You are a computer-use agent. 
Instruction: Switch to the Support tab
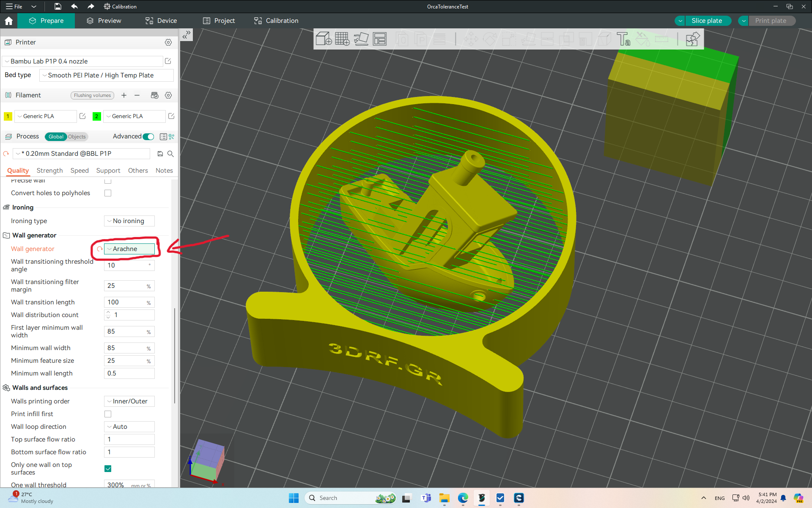pos(108,170)
